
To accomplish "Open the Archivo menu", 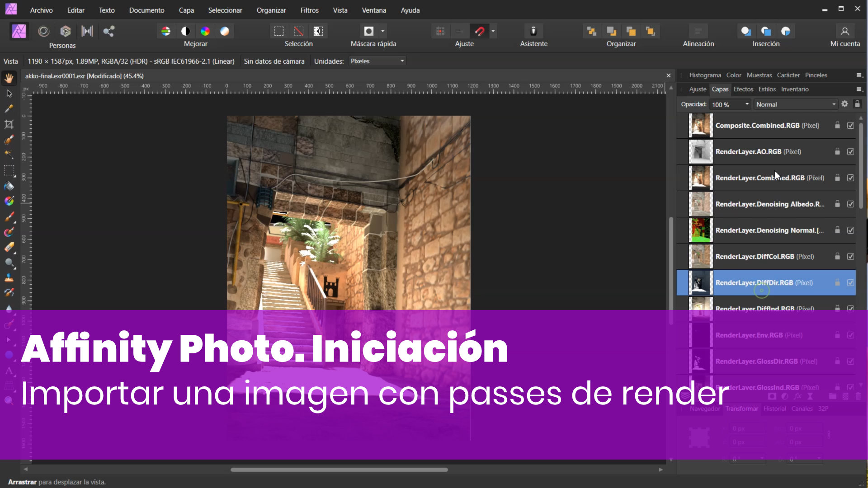I will pos(41,10).
